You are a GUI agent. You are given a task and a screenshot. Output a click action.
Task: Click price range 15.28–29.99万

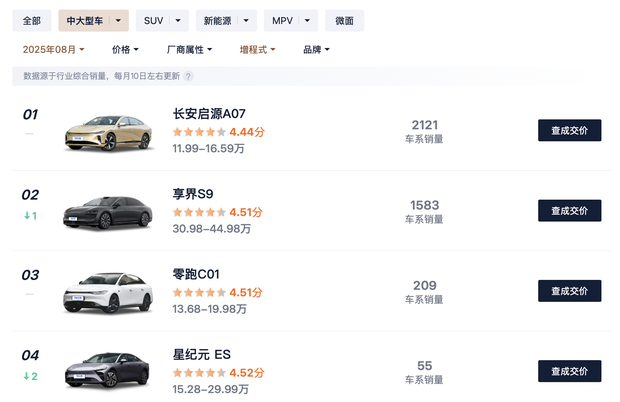pyautogui.click(x=210, y=389)
